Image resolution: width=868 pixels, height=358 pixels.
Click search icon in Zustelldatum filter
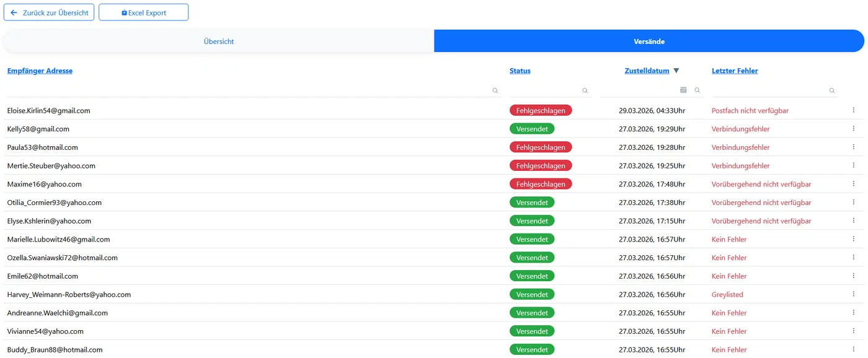697,90
